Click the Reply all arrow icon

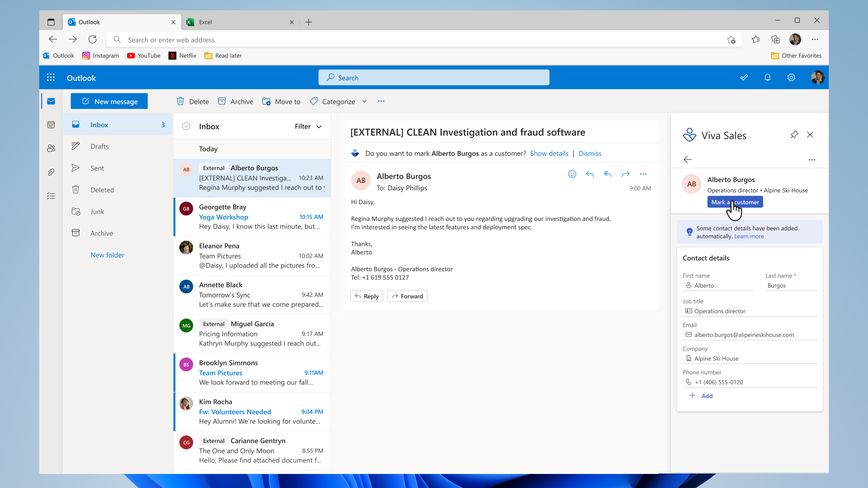click(608, 174)
